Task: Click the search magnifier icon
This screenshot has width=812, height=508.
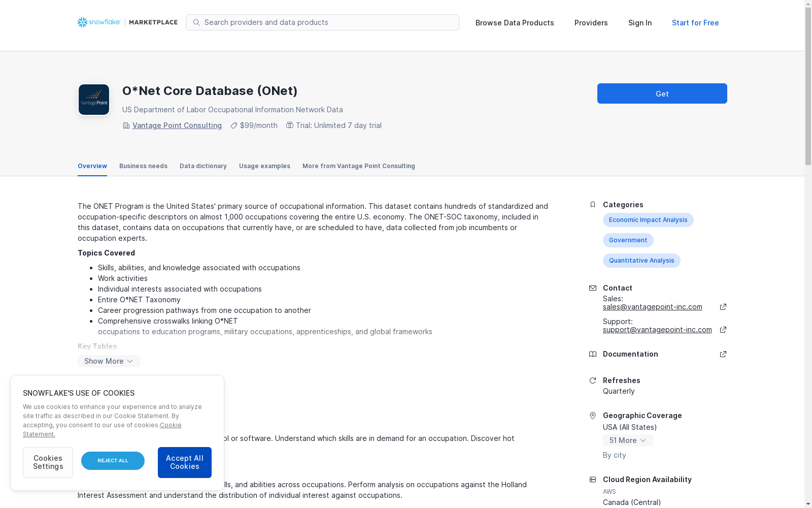Action: coord(196,22)
